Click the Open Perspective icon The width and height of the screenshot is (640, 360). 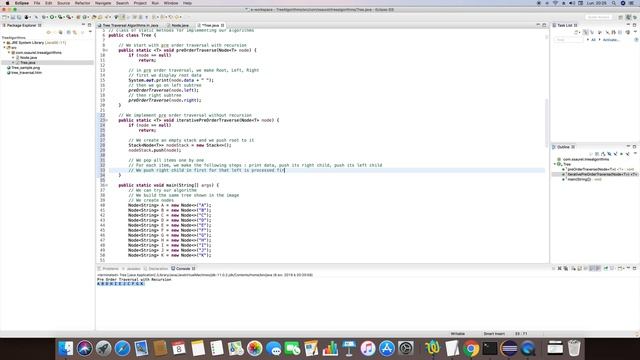pyautogui.click(x=620, y=17)
